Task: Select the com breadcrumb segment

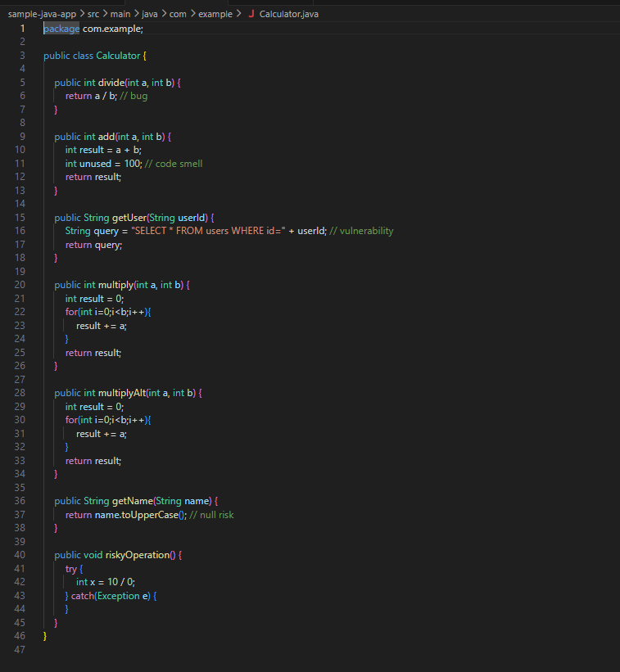Action: click(x=178, y=14)
